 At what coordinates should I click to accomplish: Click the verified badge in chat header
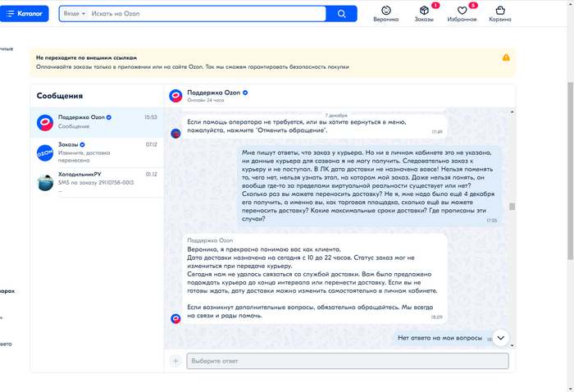coord(245,93)
